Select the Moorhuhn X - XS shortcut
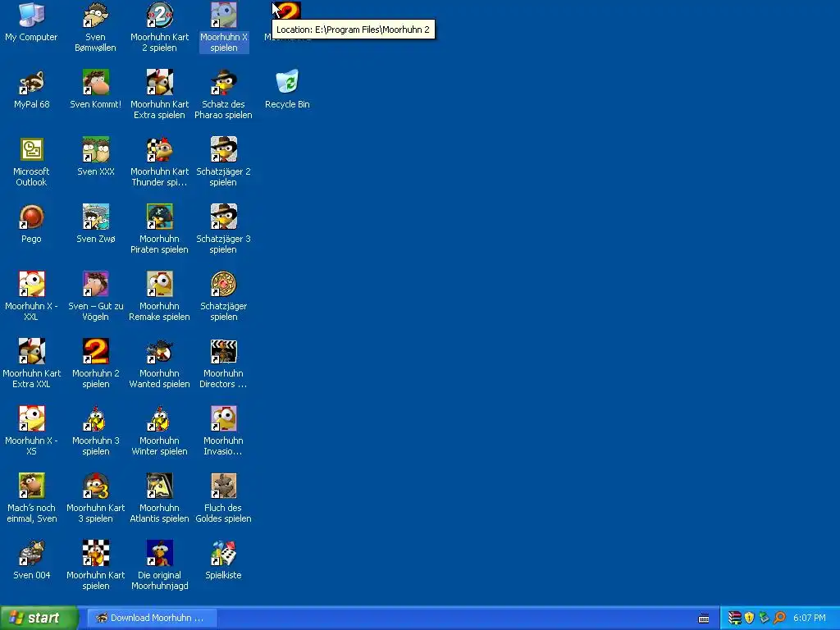This screenshot has width=840, height=630. (31, 419)
